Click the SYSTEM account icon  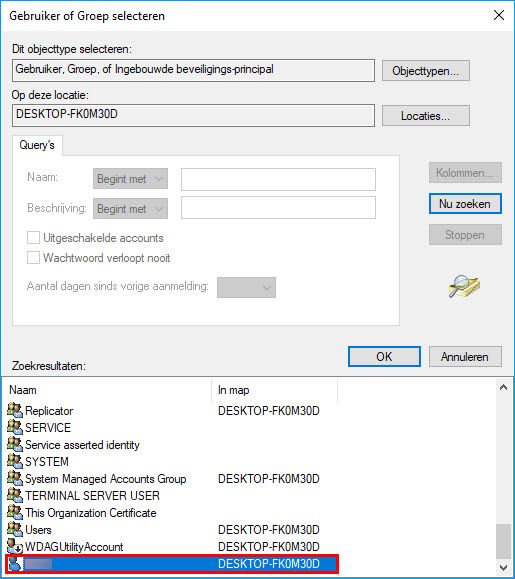pyautogui.click(x=15, y=461)
